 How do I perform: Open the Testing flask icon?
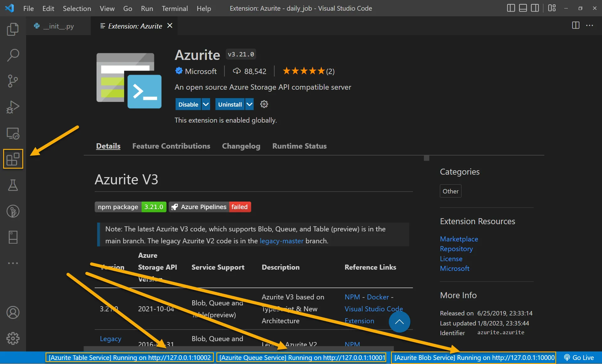[13, 185]
